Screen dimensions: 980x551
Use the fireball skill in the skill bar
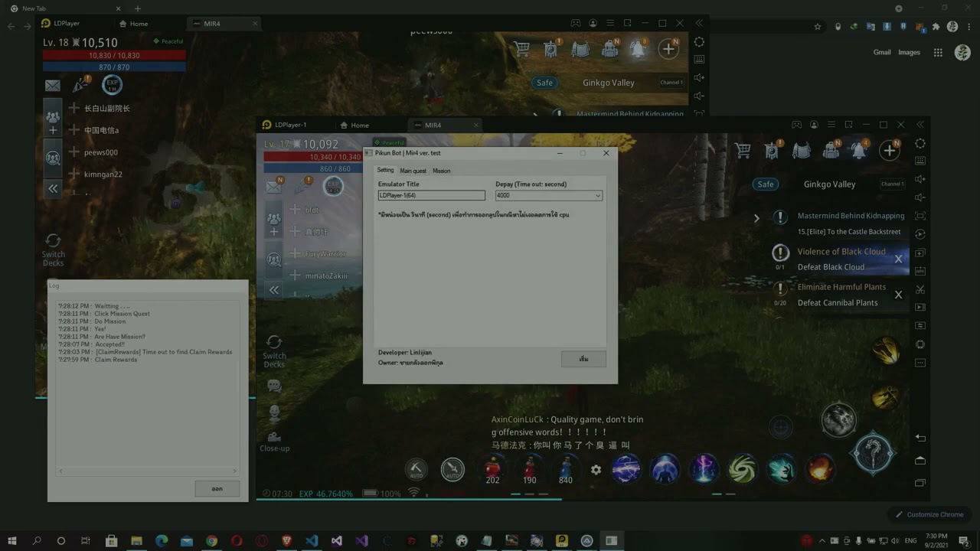point(819,469)
